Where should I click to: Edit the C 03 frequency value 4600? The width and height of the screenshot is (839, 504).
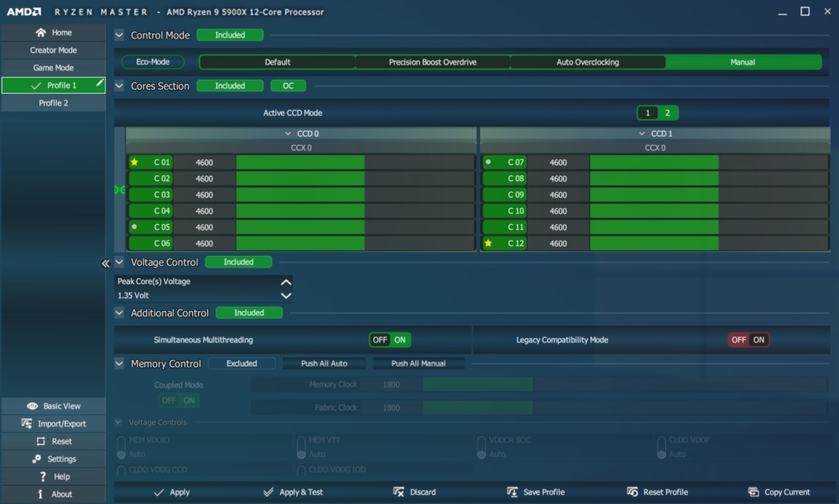(x=205, y=195)
